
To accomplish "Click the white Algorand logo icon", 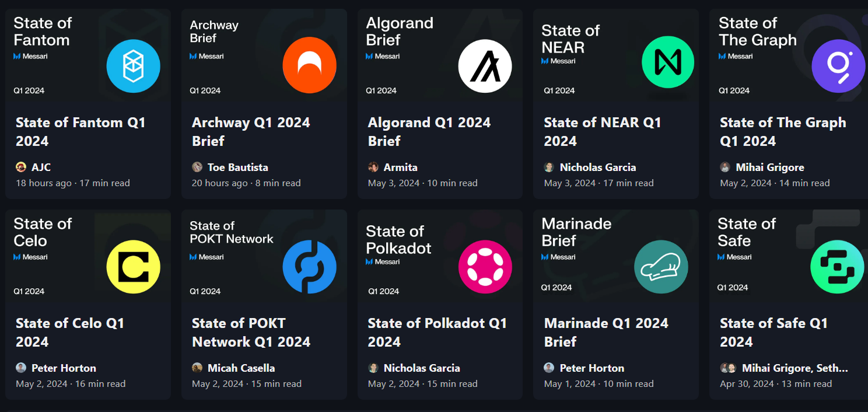I will tap(485, 66).
